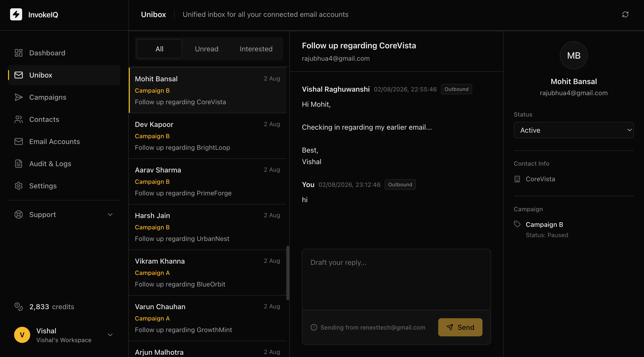The height and width of the screenshot is (357, 644).
Task: Click the credits coins icon
Action: coord(19,307)
